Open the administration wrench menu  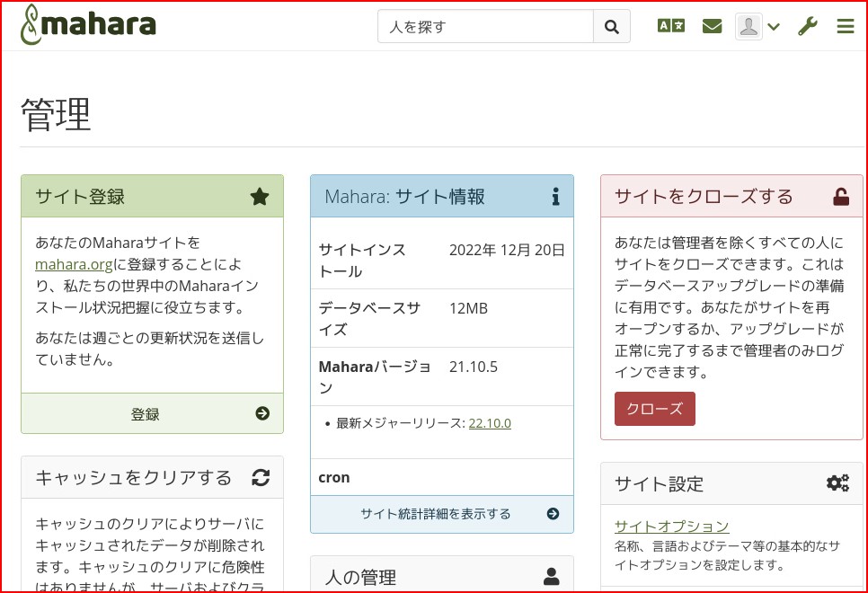click(808, 26)
